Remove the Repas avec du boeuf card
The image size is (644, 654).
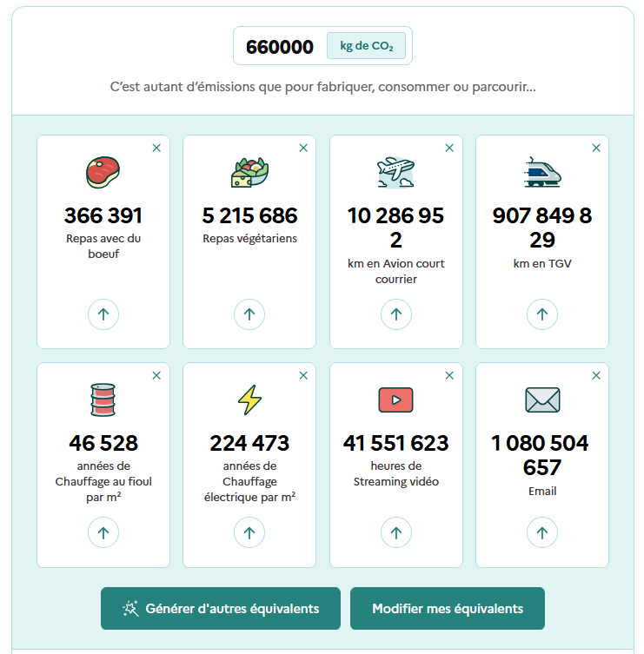click(156, 149)
